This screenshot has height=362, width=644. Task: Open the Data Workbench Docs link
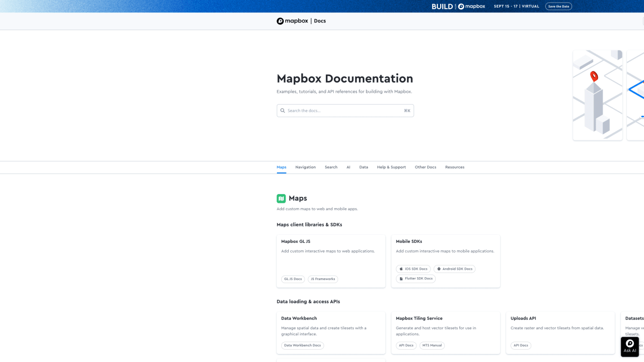[x=303, y=345]
